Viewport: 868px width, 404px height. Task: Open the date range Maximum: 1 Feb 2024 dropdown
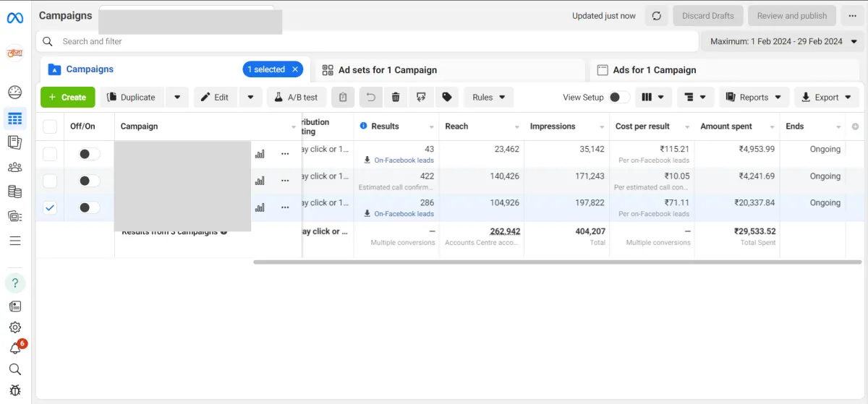783,41
